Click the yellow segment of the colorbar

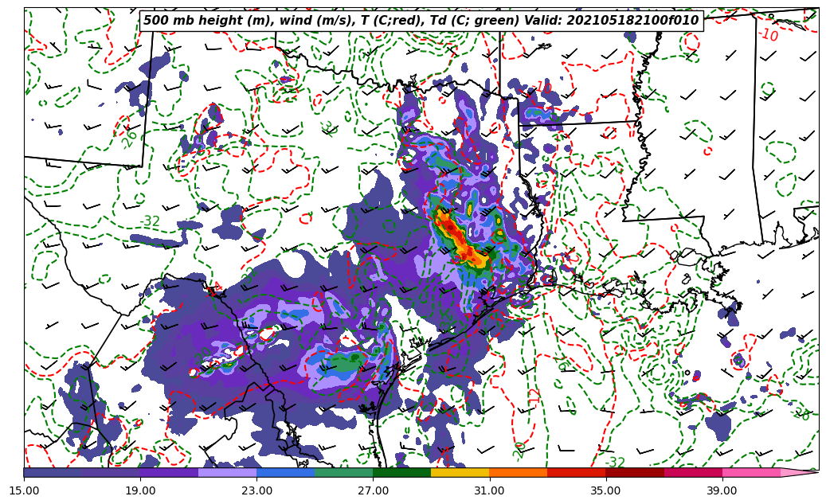pyautogui.click(x=460, y=472)
